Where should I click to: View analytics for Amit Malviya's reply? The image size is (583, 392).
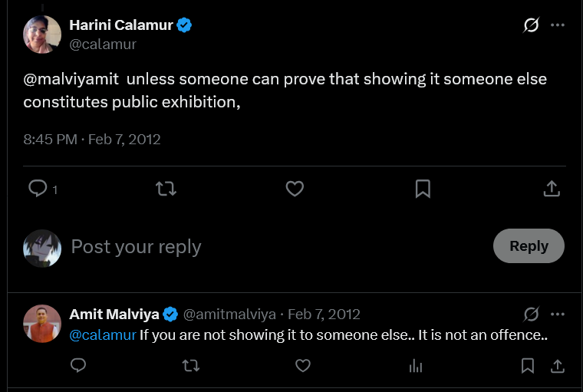pyautogui.click(x=415, y=366)
